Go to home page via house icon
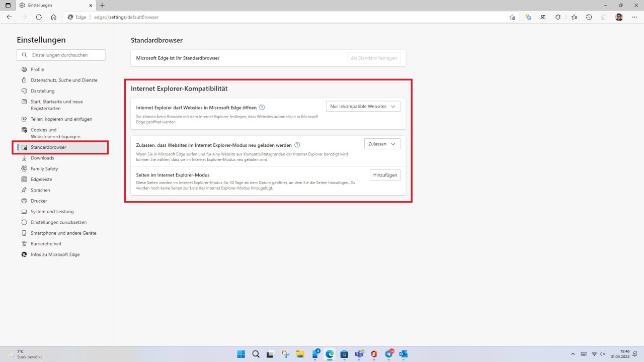The height and width of the screenshot is (362, 644). click(x=53, y=17)
